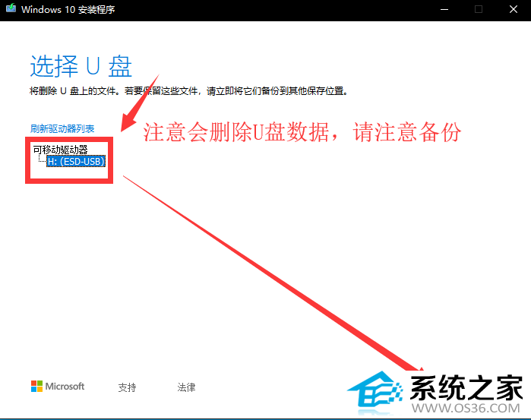Click the 选择 U 盘 heading text
This screenshot has height=420, width=531.
click(81, 66)
